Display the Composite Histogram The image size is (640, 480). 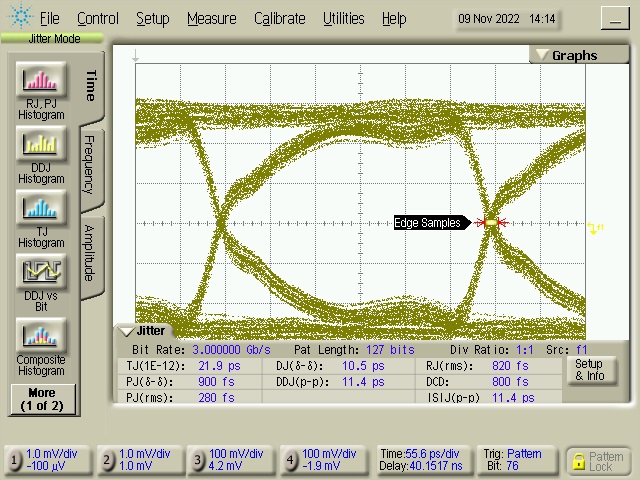(41, 336)
